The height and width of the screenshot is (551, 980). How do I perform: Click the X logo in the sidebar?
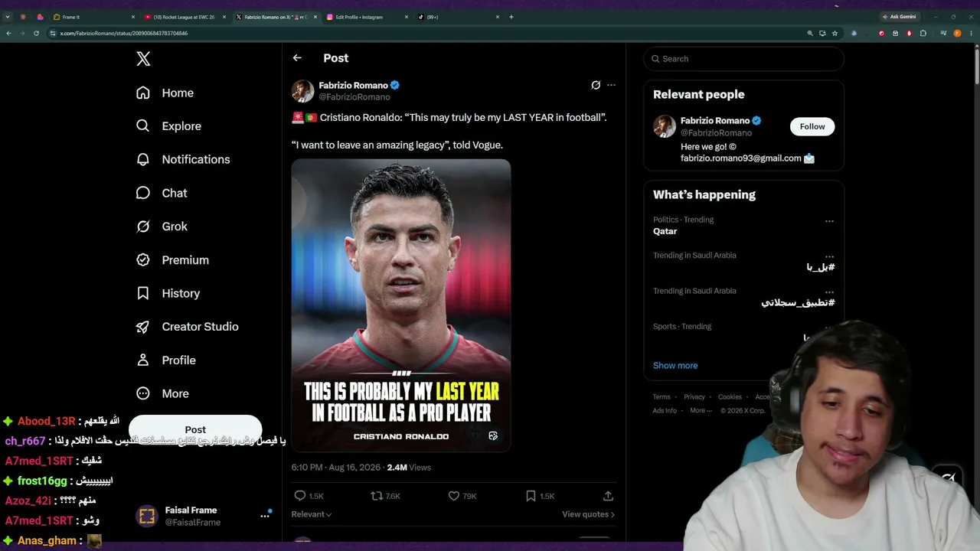click(143, 59)
